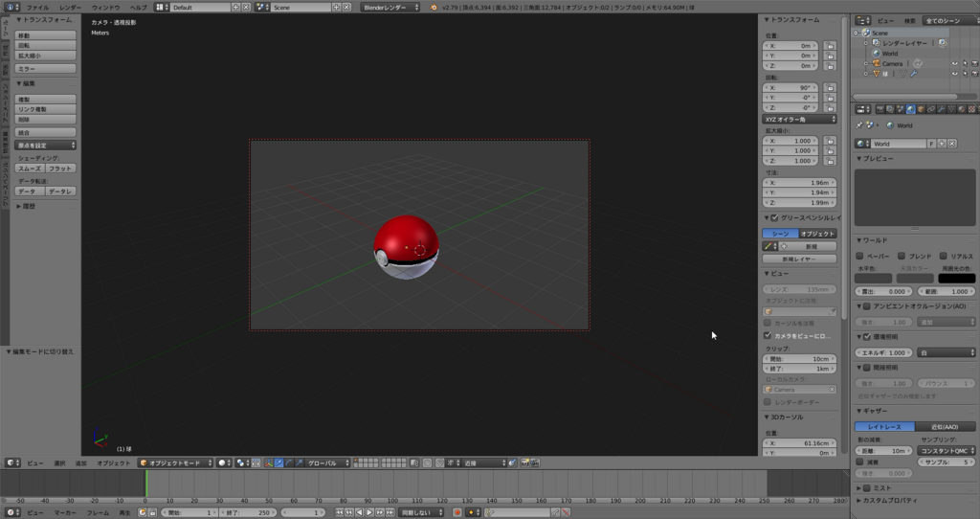Open the Constraints properties tab chain icon
Image resolution: width=980 pixels, height=519 pixels.
click(x=931, y=109)
